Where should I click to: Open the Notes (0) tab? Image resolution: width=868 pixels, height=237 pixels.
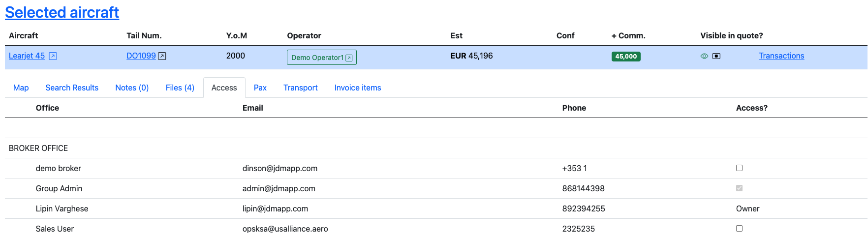(132, 88)
